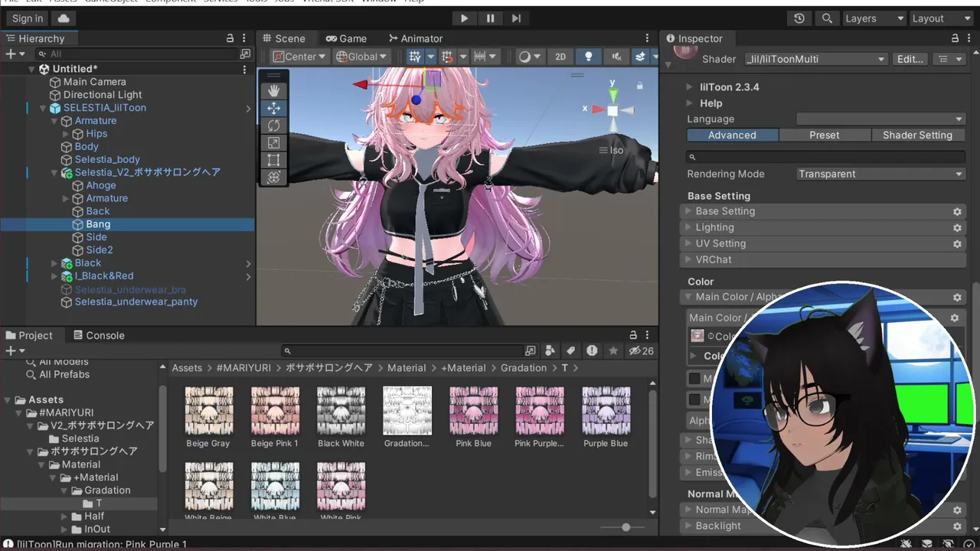Toggle 2D view mode

tap(560, 57)
